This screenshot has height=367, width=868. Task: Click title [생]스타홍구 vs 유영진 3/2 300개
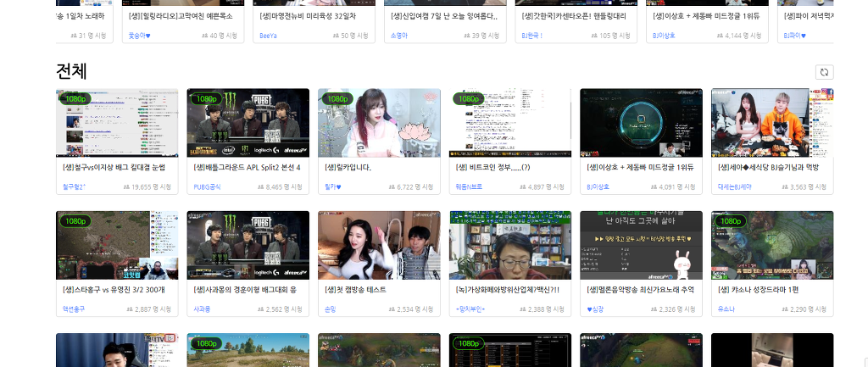[114, 290]
